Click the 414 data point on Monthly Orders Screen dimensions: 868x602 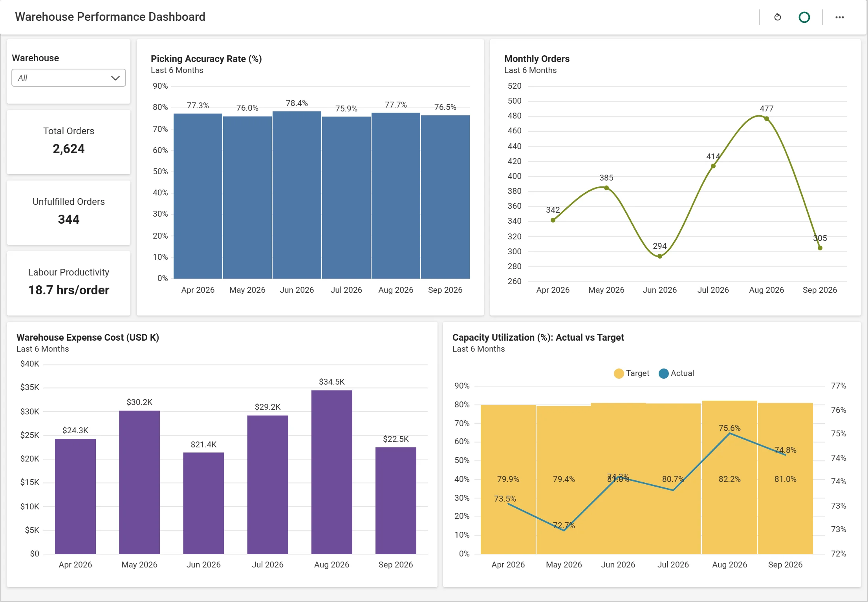pyautogui.click(x=713, y=166)
